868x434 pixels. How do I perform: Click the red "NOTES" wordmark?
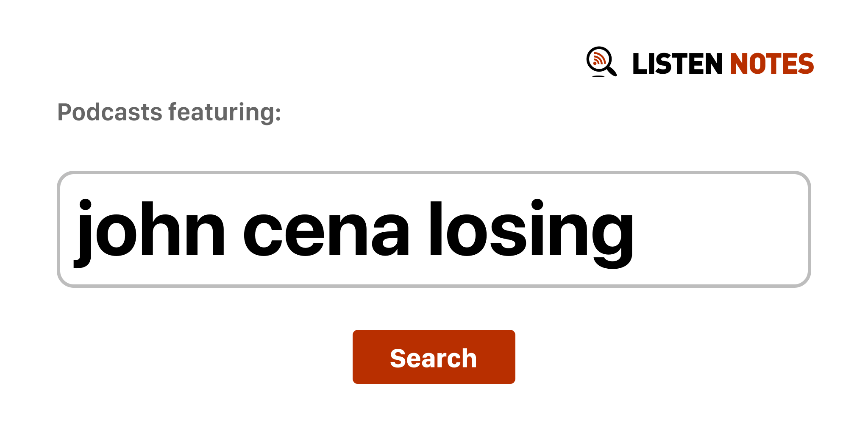771,64
